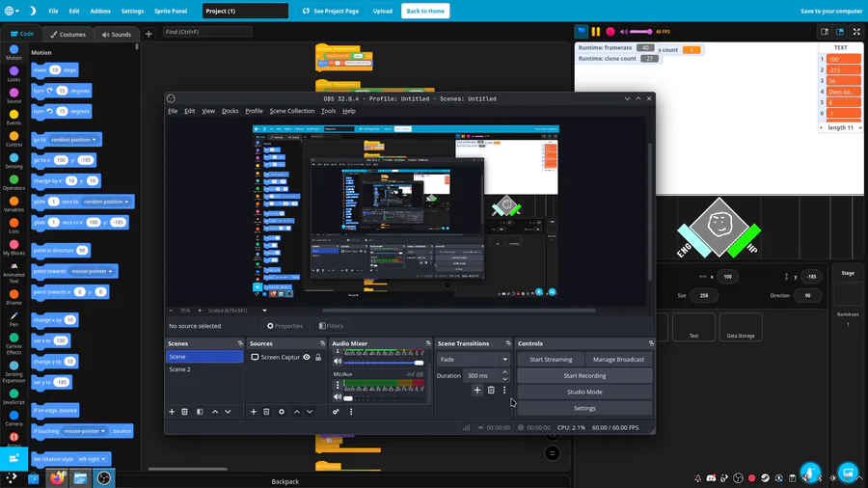This screenshot has height=488, width=868.
Task: Open the preview scaling dropdown in OBS
Action: point(264,311)
